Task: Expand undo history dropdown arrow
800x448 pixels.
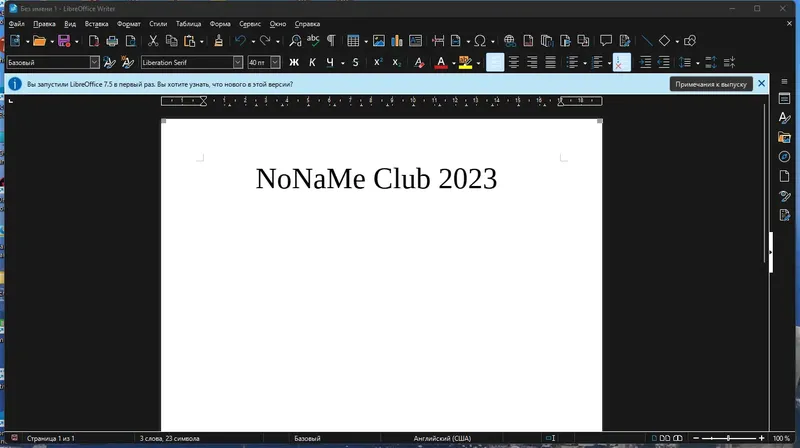Action: [253, 41]
